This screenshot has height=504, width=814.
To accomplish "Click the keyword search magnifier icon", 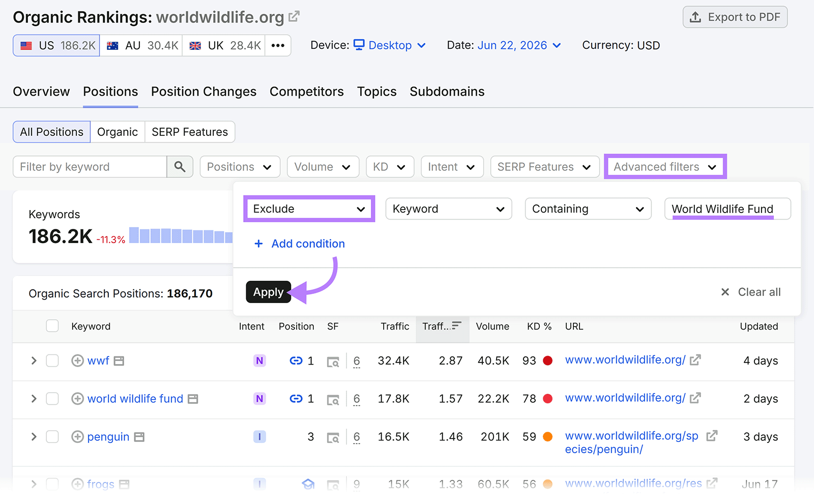I will click(180, 167).
